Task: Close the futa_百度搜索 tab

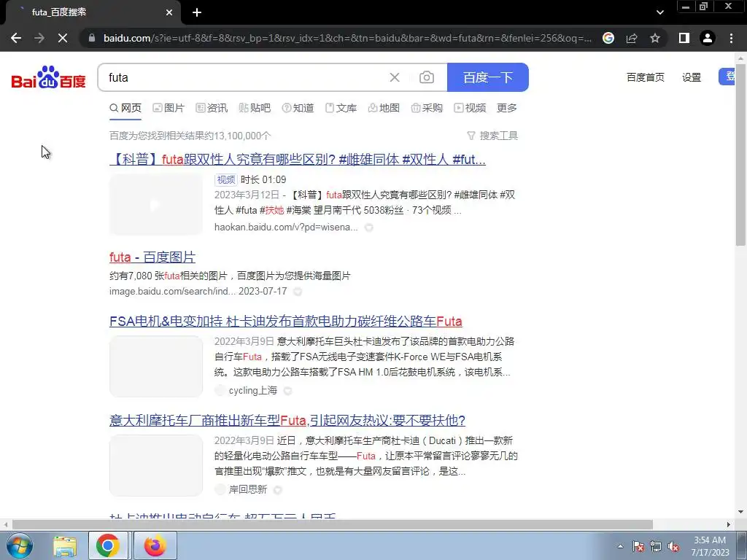Action: pyautogui.click(x=169, y=12)
